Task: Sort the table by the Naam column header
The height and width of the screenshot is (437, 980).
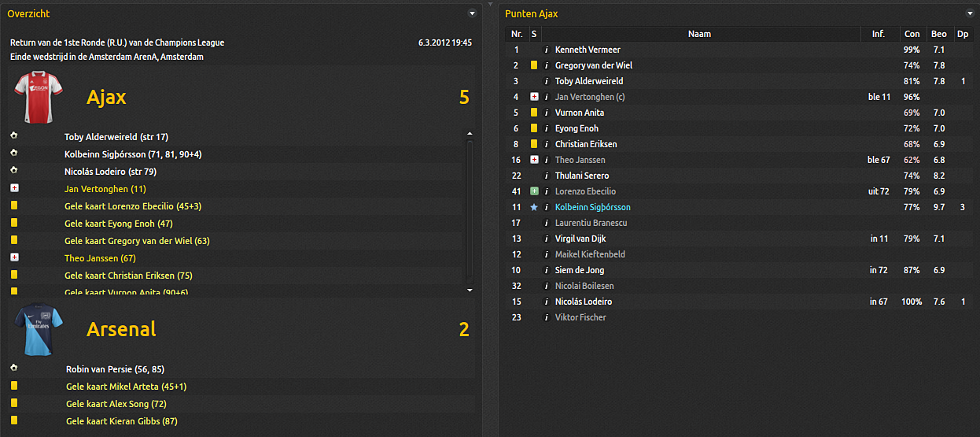Action: [x=699, y=34]
